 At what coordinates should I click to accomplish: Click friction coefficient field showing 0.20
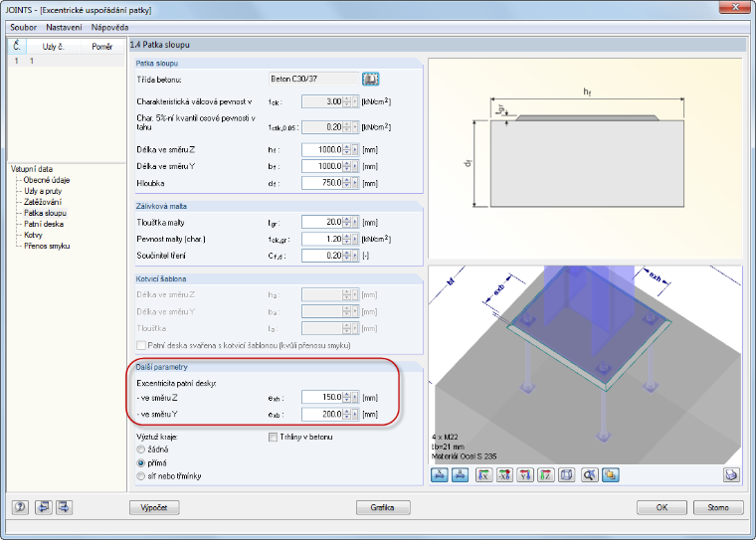click(322, 256)
